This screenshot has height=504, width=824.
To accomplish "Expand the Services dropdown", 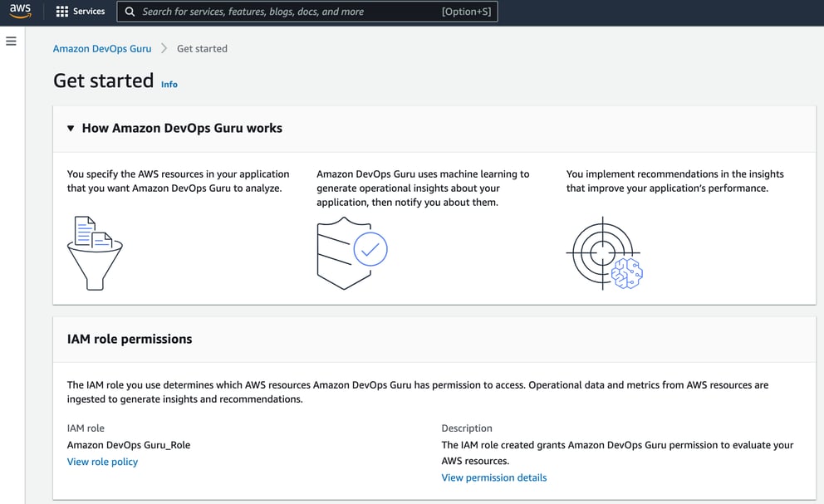I will tap(81, 11).
